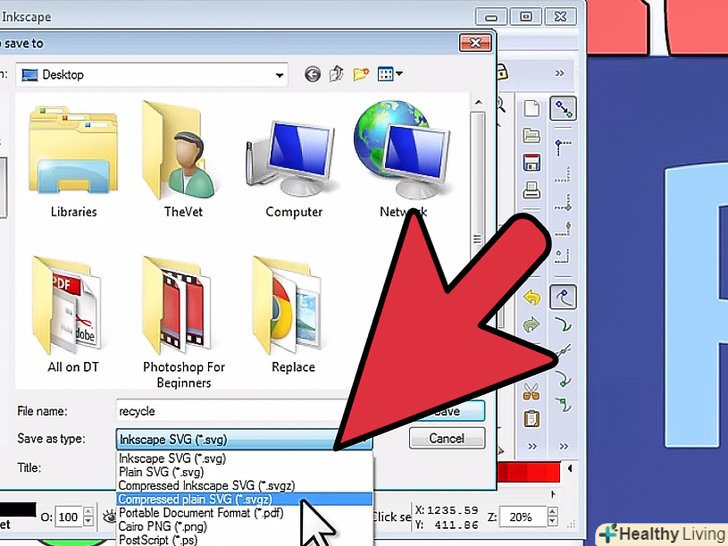The image size is (728, 546).
Task: Toggle the lock icon in Inkscape toolbar
Action: coord(502,72)
